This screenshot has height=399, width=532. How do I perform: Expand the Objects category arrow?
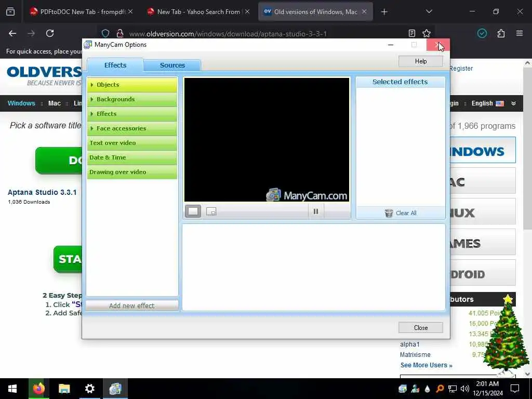(92, 85)
